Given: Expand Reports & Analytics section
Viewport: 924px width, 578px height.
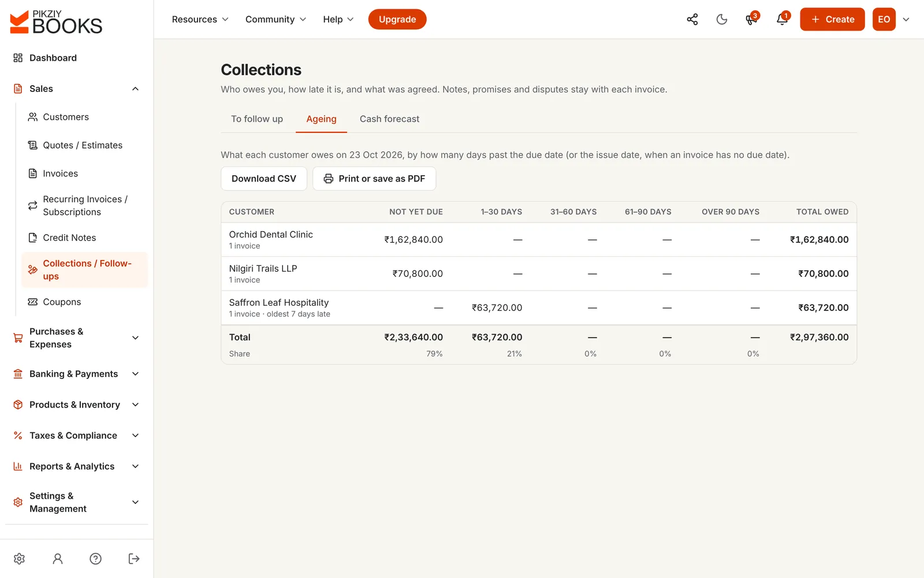Looking at the screenshot, I should click(76, 466).
